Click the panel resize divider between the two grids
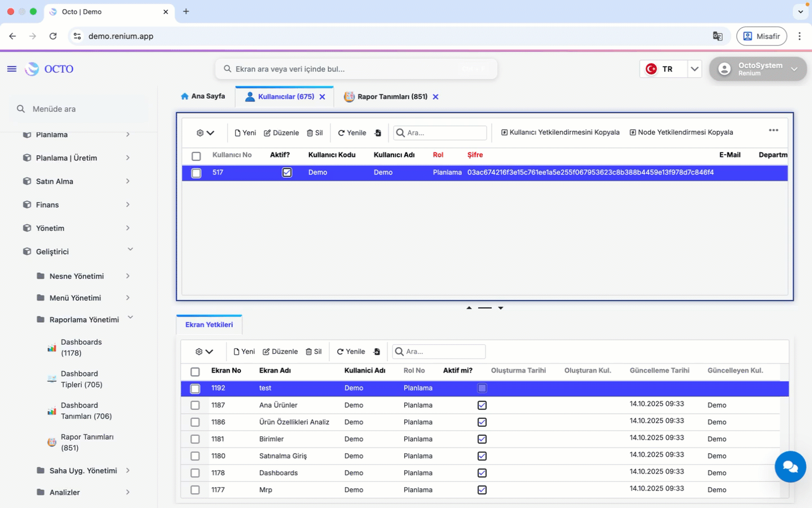The width and height of the screenshot is (812, 508). pos(485,308)
